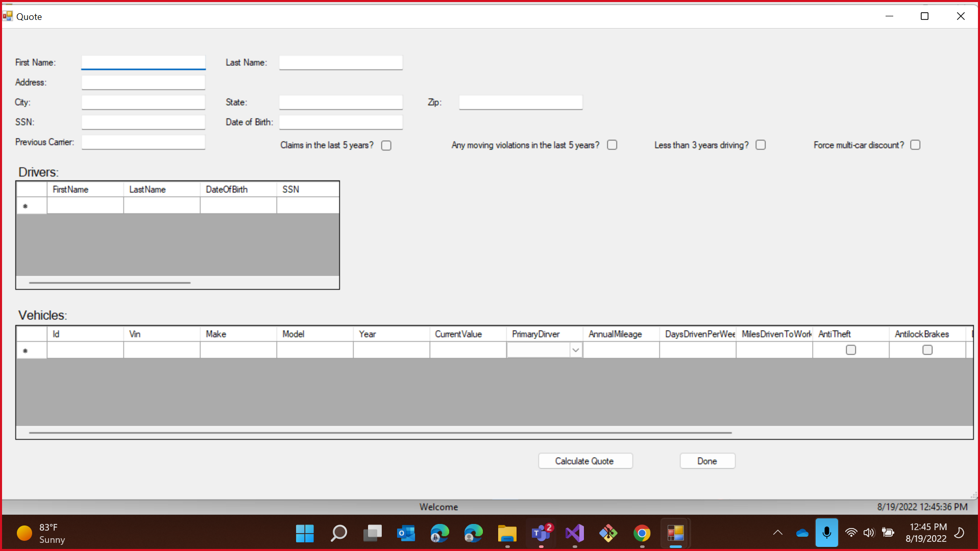Screen dimensions: 980x551
Task: Click the Vin column header in Vehicles
Action: point(162,334)
